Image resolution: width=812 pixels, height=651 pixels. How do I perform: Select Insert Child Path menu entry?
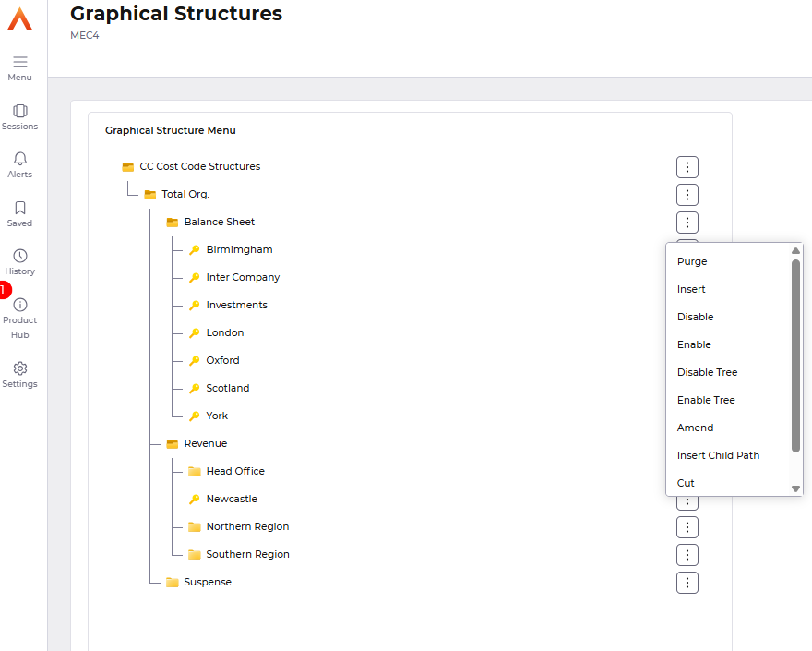click(718, 455)
